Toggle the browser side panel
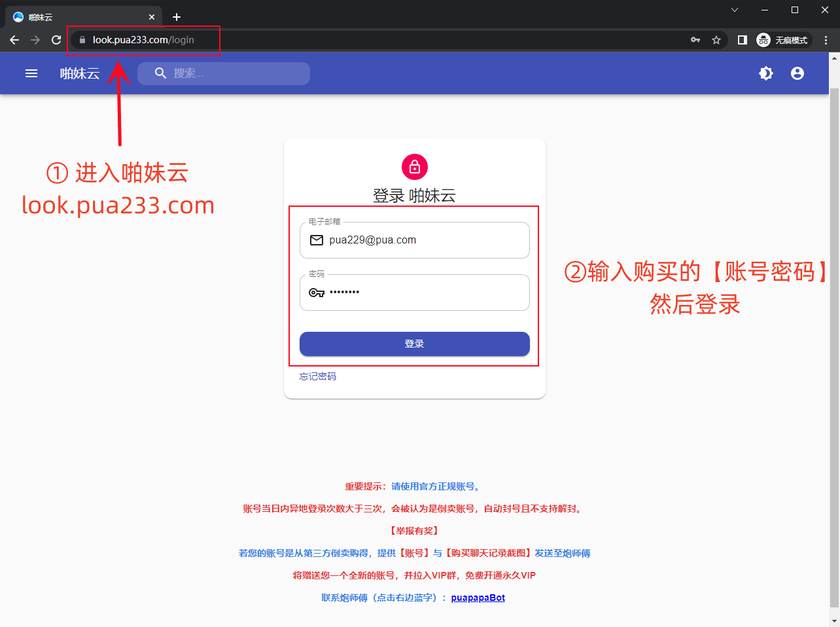 pos(742,40)
